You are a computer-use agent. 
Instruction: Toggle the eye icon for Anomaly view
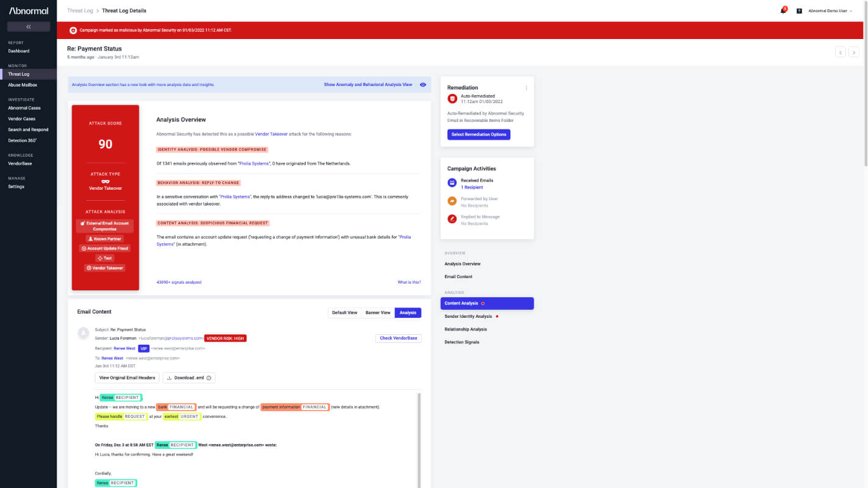click(x=423, y=85)
